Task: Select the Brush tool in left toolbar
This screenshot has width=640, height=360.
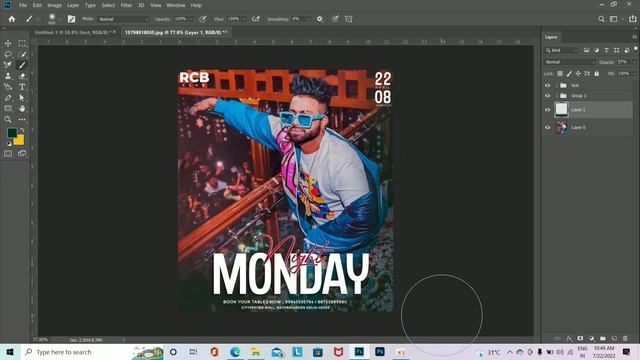Action: point(22,65)
